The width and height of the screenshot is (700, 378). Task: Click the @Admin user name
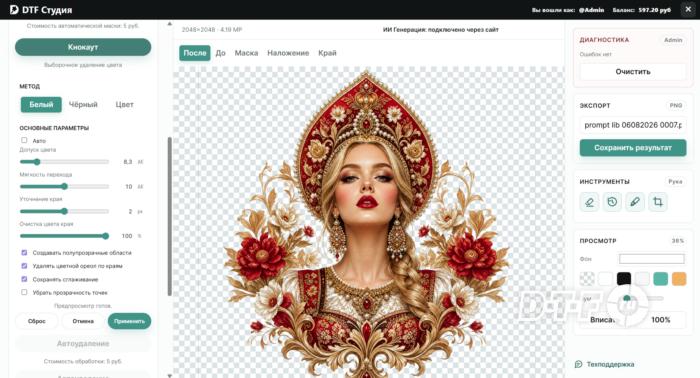[x=591, y=10]
